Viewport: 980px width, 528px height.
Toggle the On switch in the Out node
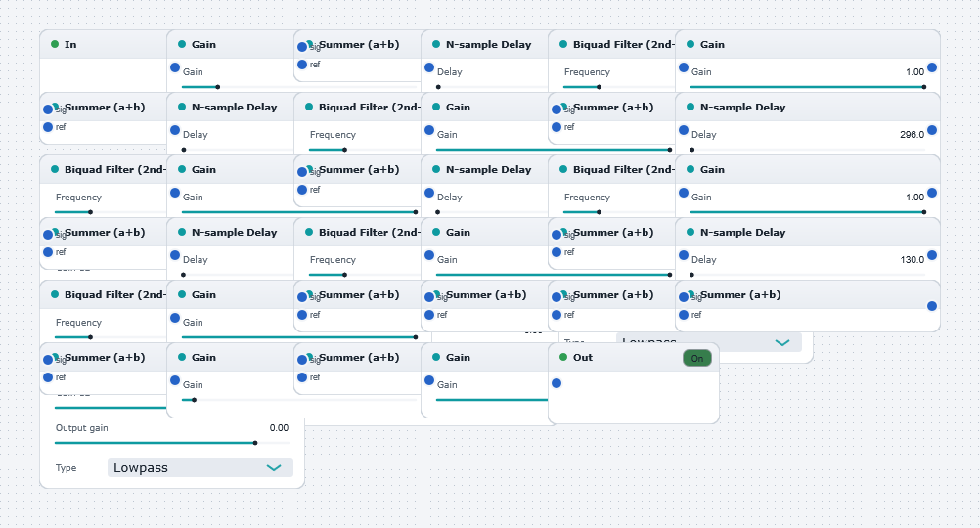[x=697, y=358]
